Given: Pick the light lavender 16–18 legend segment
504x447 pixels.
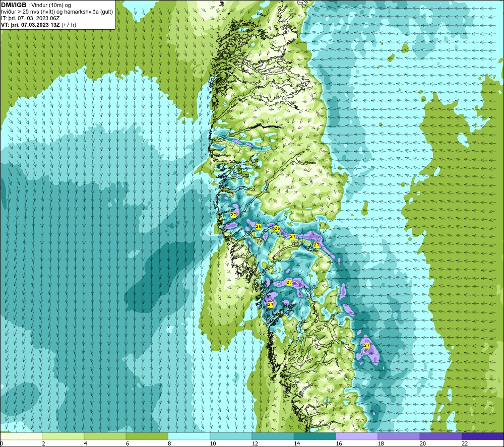Looking at the screenshot, I should [x=357, y=436].
